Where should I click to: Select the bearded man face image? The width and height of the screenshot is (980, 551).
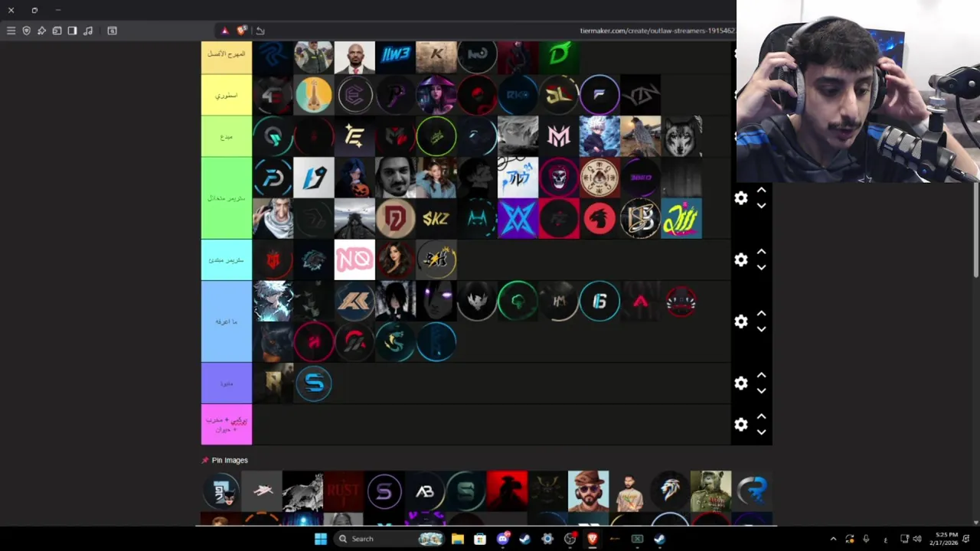coord(395,178)
